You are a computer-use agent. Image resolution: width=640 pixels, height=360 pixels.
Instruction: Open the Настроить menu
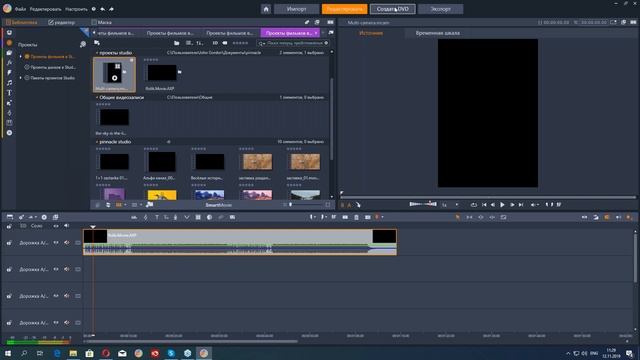tap(76, 9)
